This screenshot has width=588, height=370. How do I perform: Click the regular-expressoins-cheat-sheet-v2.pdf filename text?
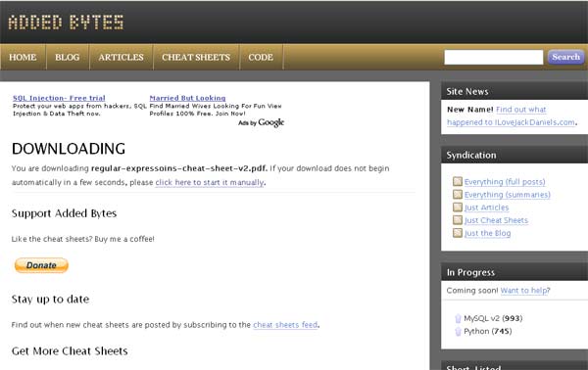tap(179, 168)
